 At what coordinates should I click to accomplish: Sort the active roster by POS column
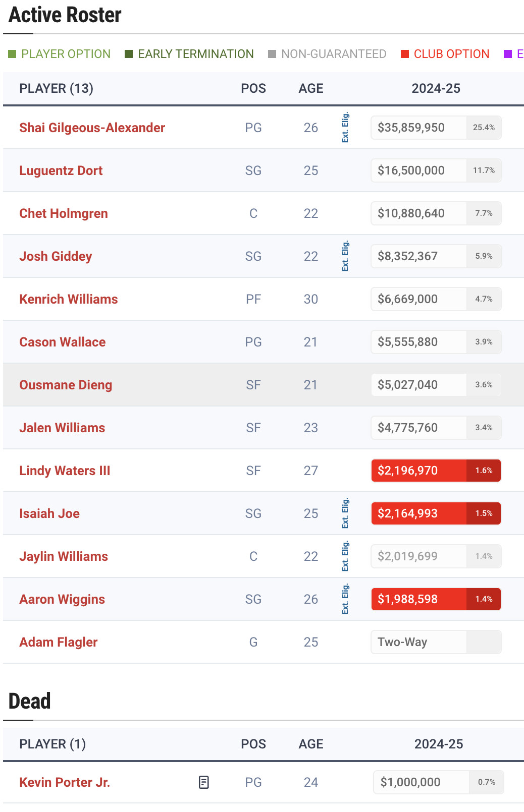coord(253,88)
